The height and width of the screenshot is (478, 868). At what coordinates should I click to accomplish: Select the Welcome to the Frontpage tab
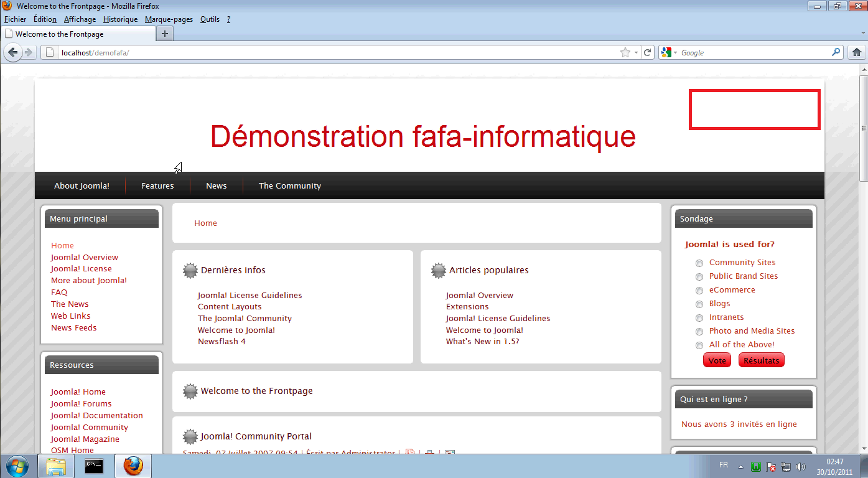click(77, 34)
